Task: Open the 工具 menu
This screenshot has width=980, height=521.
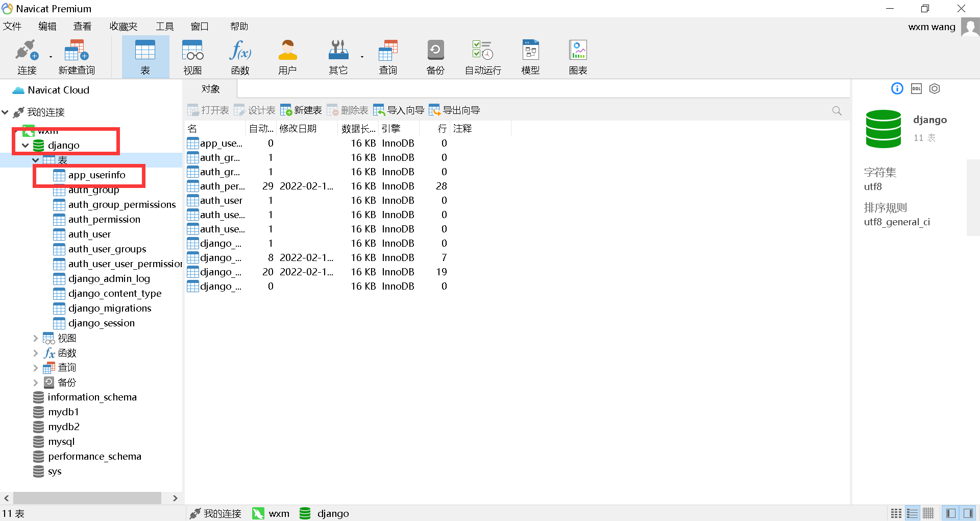Action: [x=164, y=26]
